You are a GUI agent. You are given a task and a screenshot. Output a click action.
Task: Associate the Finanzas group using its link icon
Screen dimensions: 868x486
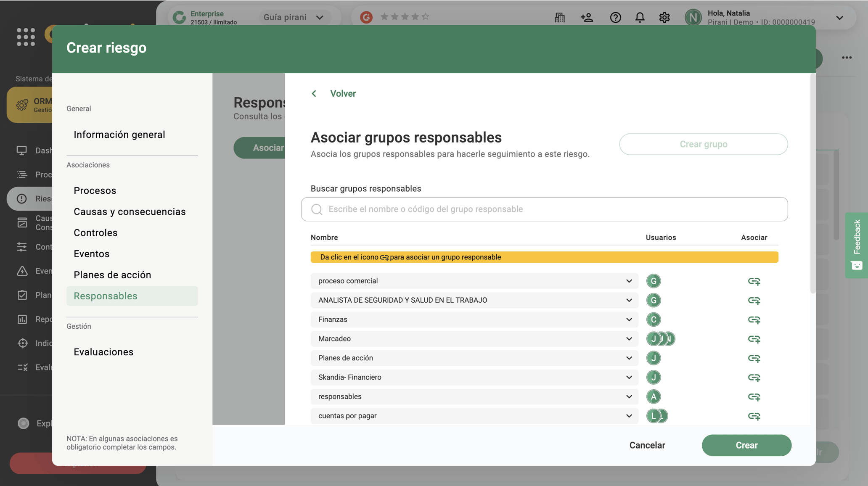click(x=754, y=320)
